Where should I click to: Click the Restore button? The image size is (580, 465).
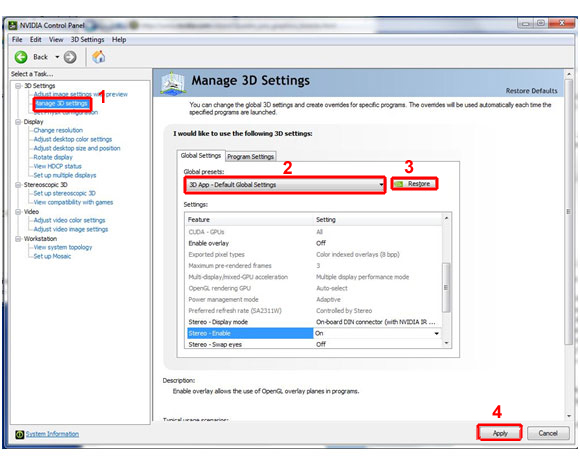click(x=414, y=184)
